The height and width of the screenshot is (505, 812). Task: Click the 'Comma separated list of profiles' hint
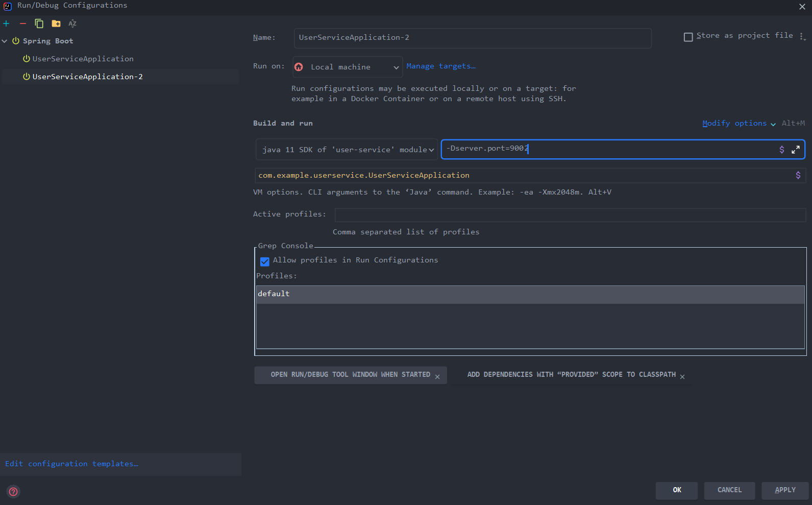(x=406, y=232)
